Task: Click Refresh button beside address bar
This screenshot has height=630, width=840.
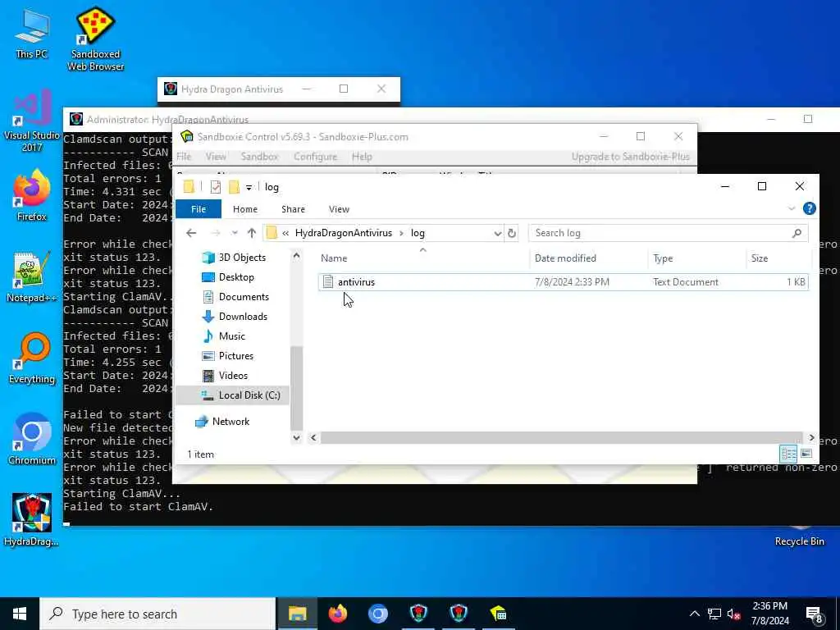Action: click(512, 233)
